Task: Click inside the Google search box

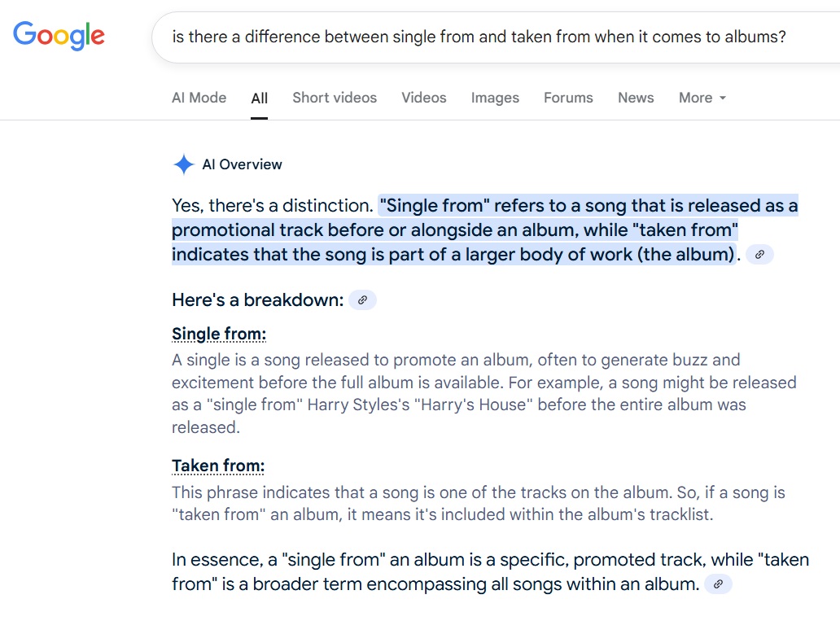Action: (x=479, y=37)
